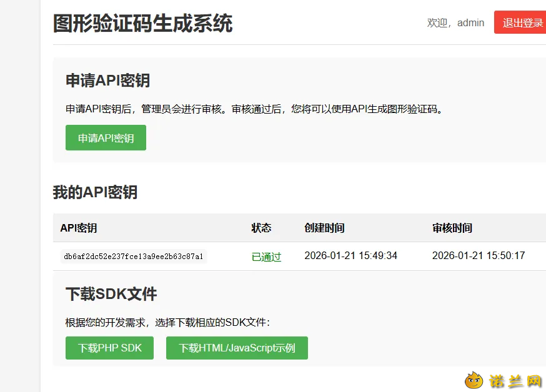Click the 申请API密钥 section heading
Image resolution: width=546 pixels, height=392 pixels.
pyautogui.click(x=107, y=81)
